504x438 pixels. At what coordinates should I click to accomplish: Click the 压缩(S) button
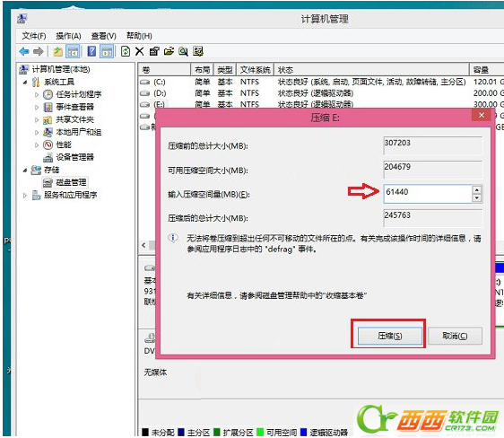point(389,336)
